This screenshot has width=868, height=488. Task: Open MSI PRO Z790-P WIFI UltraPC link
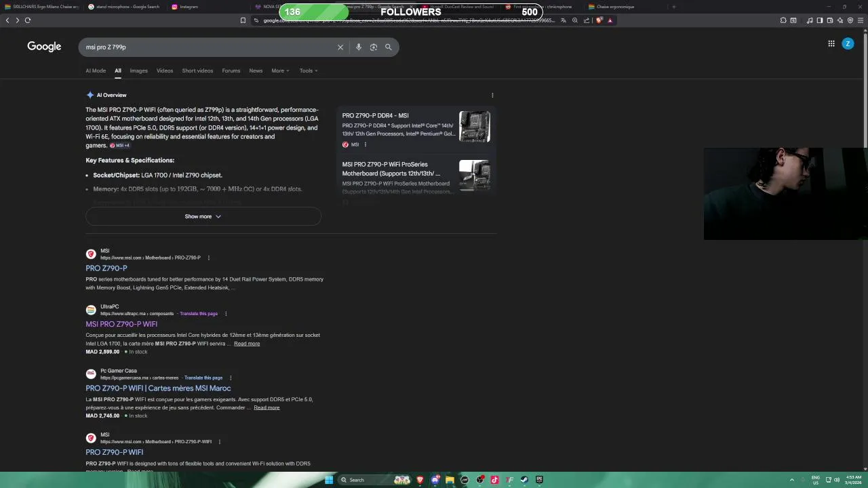(x=121, y=324)
